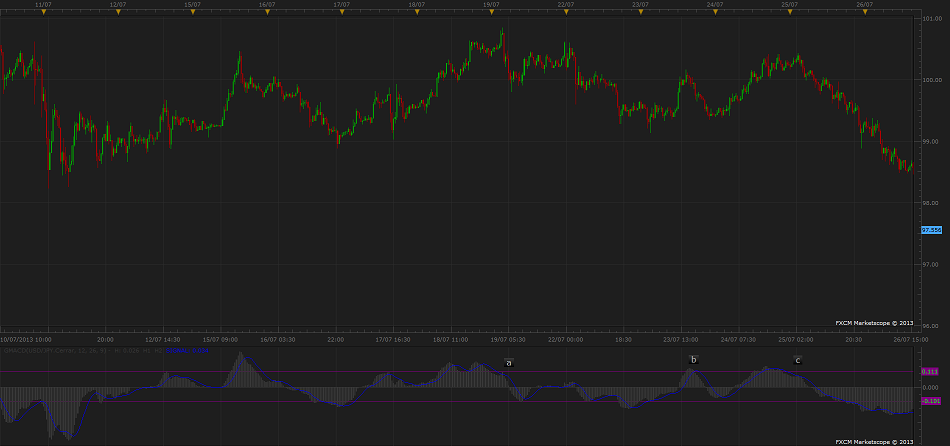
Task: Click the 11/07 date marker triangle
Action: click(x=44, y=12)
